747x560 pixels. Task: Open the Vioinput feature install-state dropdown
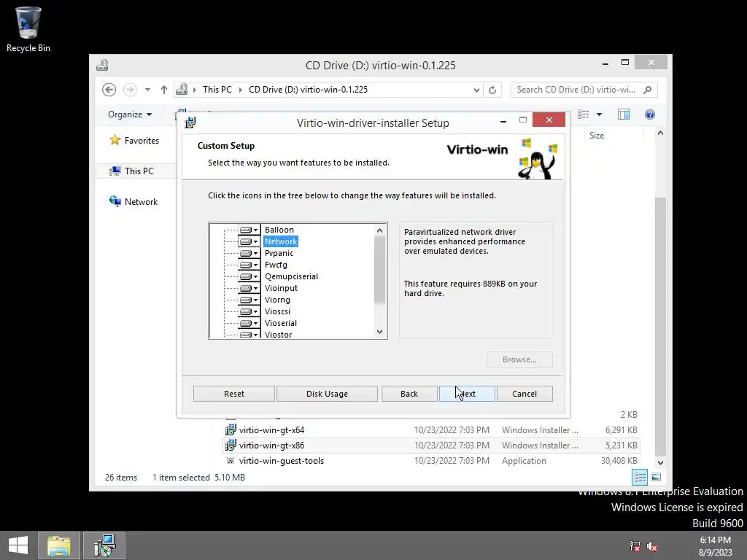coord(249,288)
